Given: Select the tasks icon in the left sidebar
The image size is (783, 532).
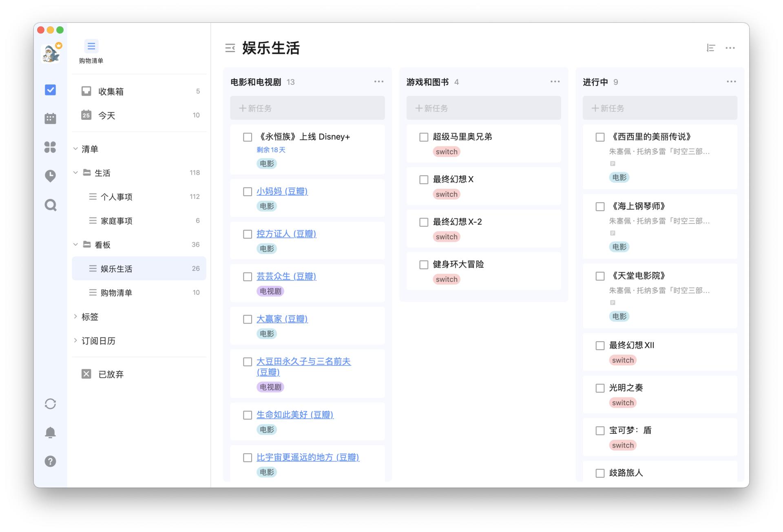Looking at the screenshot, I should click(x=50, y=90).
